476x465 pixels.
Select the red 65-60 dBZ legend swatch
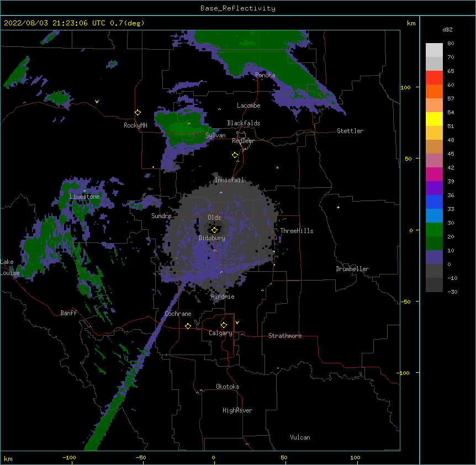(434, 77)
